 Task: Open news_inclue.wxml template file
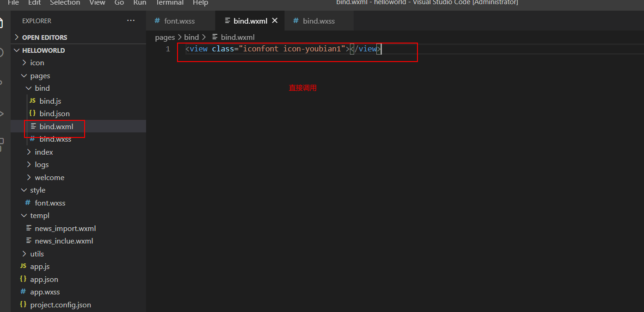click(64, 241)
